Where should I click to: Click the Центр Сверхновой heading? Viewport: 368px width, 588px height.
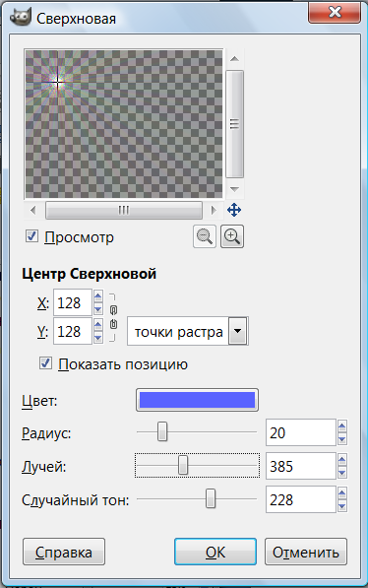(89, 274)
